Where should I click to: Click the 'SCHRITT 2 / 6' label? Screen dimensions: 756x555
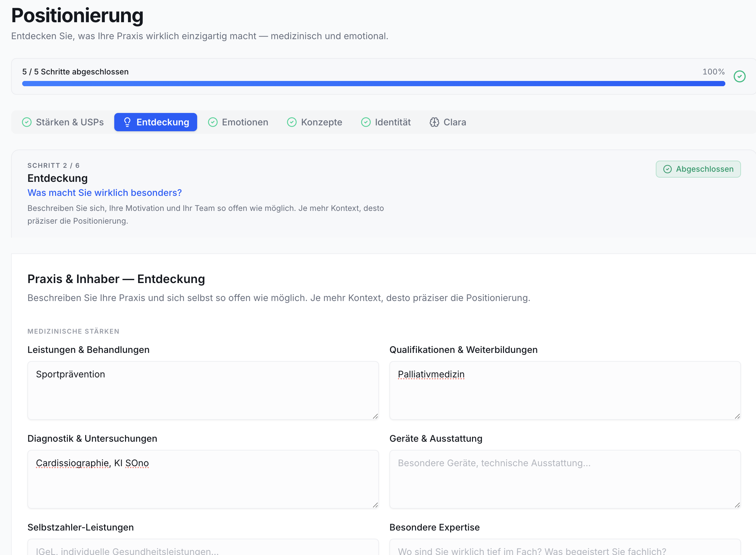(54, 166)
